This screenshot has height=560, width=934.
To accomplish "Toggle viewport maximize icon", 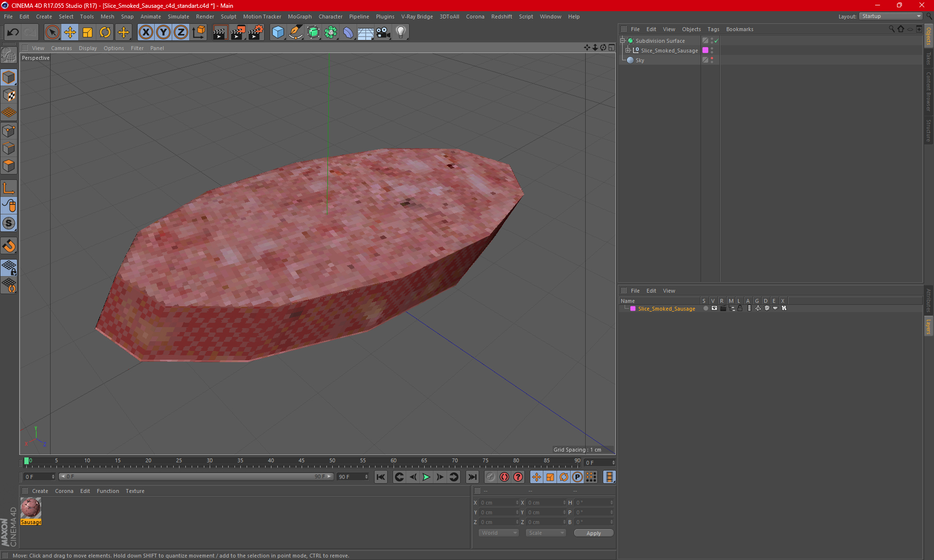I will coord(611,48).
